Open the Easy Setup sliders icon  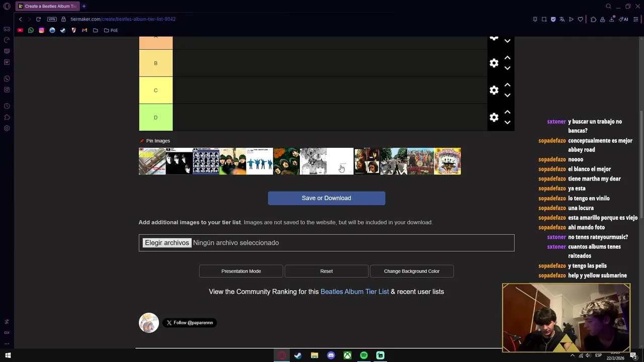[636, 19]
